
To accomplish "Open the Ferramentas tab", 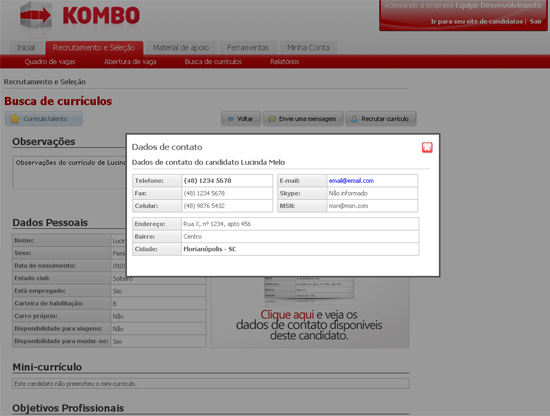I will (248, 48).
